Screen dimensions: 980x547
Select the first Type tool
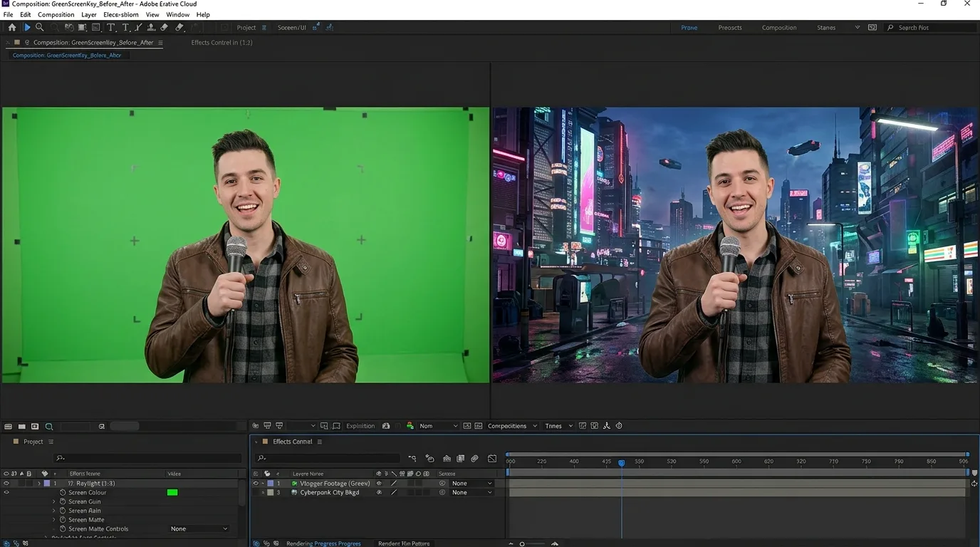110,28
